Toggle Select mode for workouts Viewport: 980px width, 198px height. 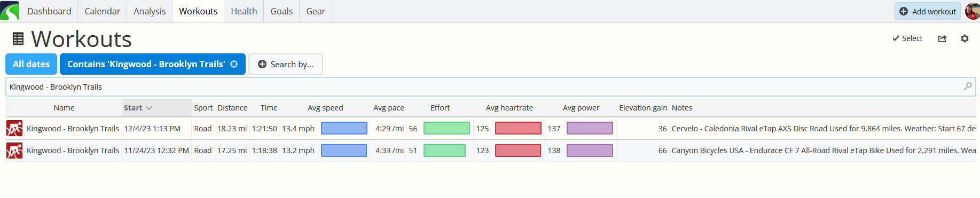pyautogui.click(x=907, y=38)
